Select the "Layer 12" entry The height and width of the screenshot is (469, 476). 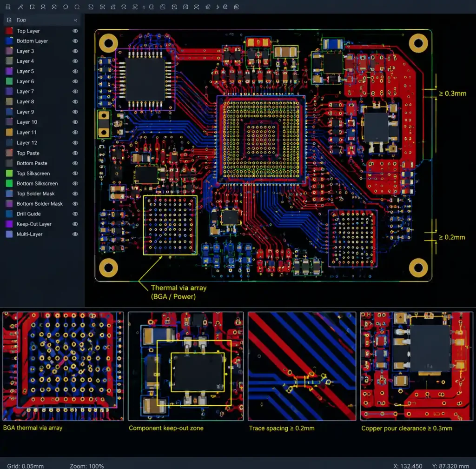tap(26, 143)
